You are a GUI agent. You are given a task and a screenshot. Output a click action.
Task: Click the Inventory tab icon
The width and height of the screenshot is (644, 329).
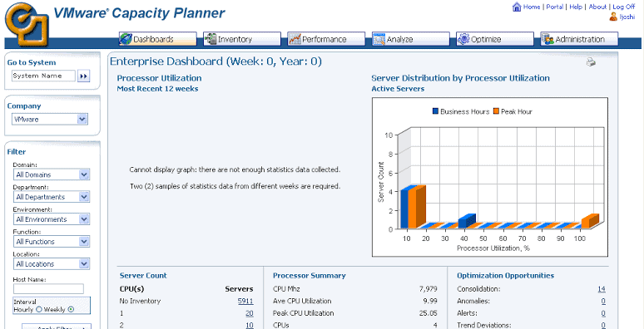(x=211, y=39)
